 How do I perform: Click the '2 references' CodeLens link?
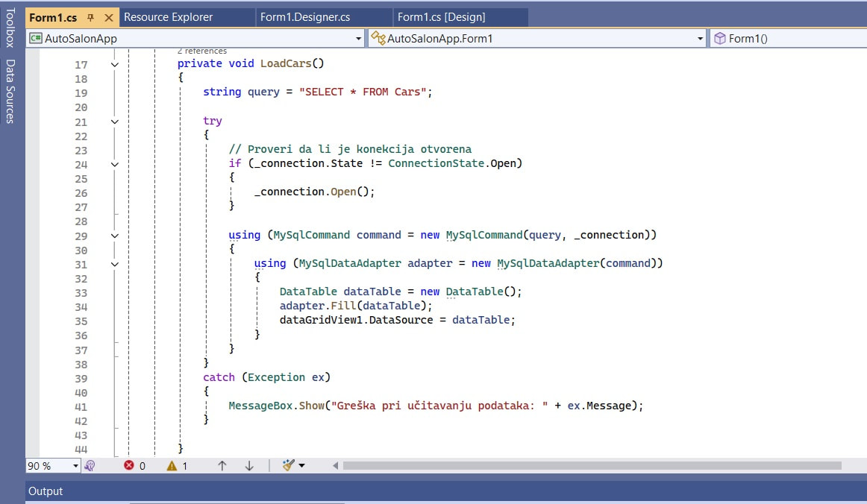click(201, 51)
